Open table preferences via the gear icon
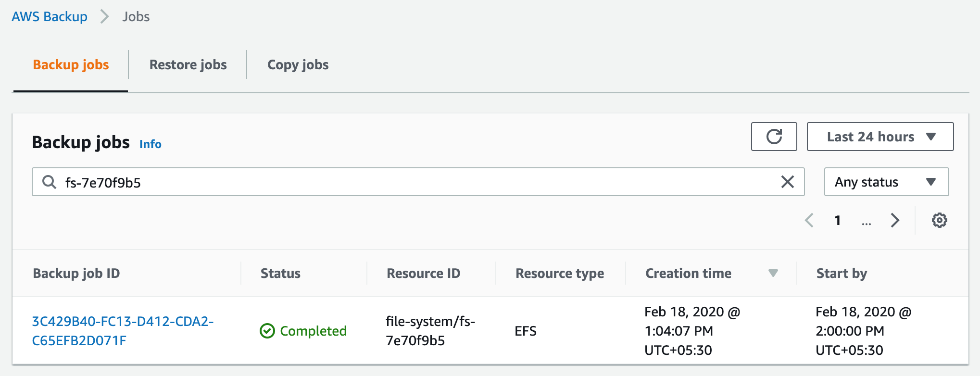 [940, 220]
